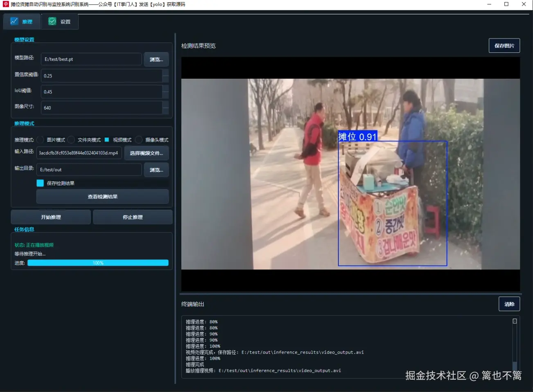Image resolution: width=533 pixels, height=392 pixels.
Task: Browse for the model path file
Action: point(156,59)
